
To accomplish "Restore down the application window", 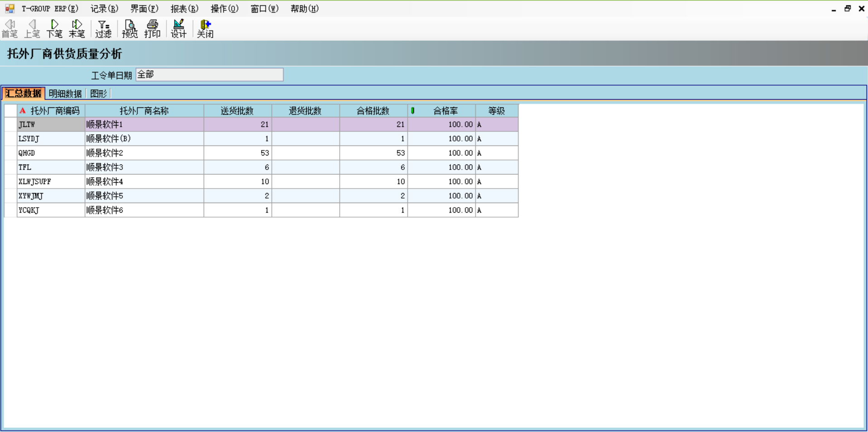I will coord(848,9).
